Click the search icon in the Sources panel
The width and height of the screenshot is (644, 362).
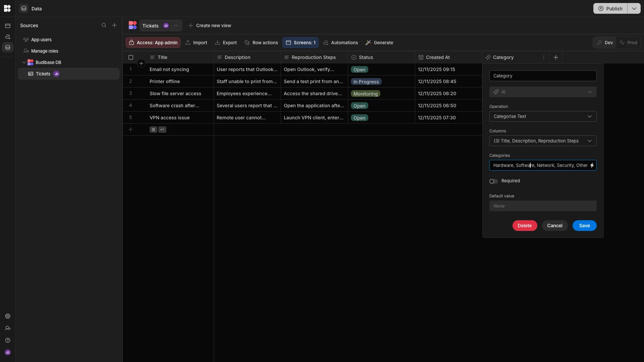104,25
